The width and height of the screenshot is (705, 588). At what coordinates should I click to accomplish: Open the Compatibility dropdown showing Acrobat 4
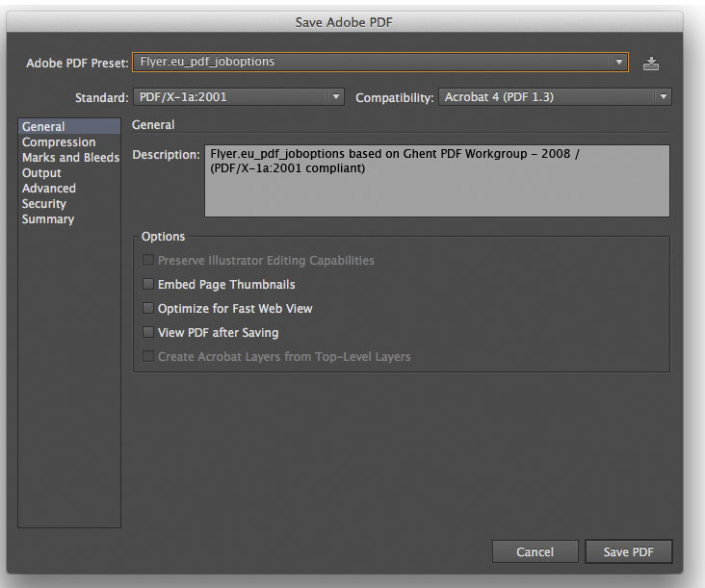556,97
